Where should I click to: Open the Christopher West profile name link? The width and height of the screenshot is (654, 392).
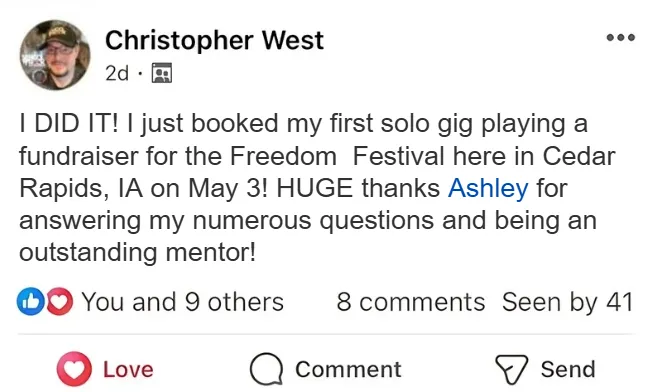(214, 40)
